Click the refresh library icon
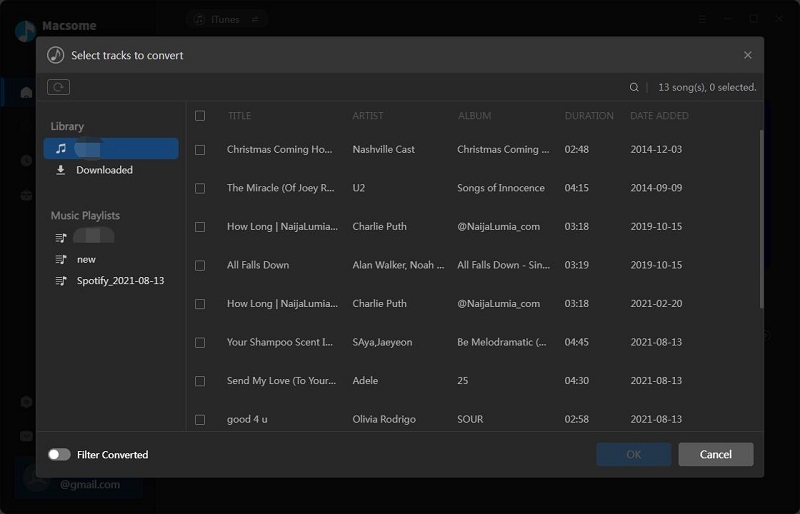Image resolution: width=800 pixels, height=514 pixels. (58, 87)
